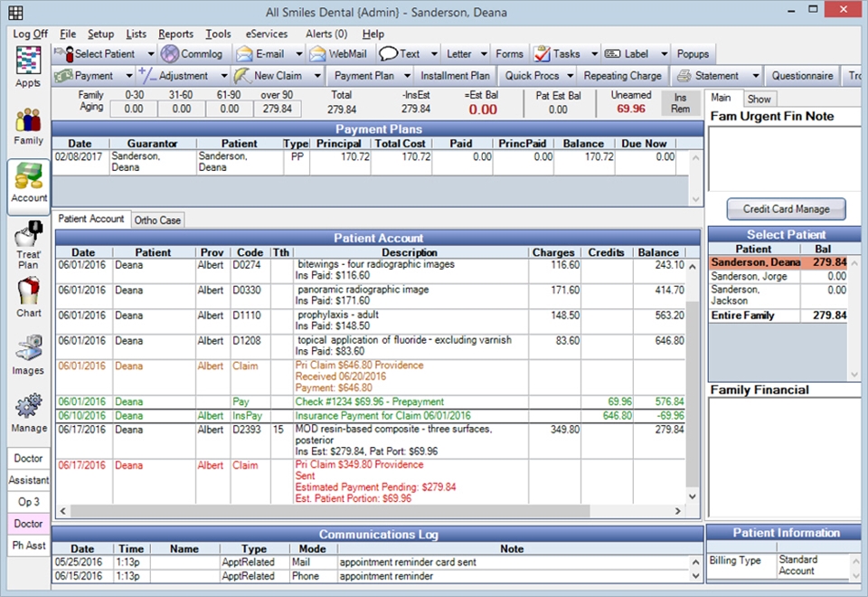868x597 pixels.
Task: Expand the New Claim dropdown arrow
Action: 317,76
